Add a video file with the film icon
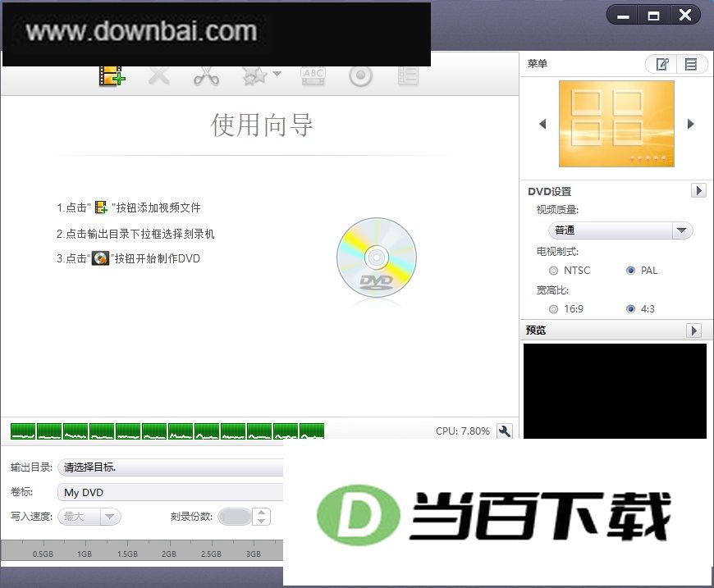The image size is (714, 588). point(112,75)
